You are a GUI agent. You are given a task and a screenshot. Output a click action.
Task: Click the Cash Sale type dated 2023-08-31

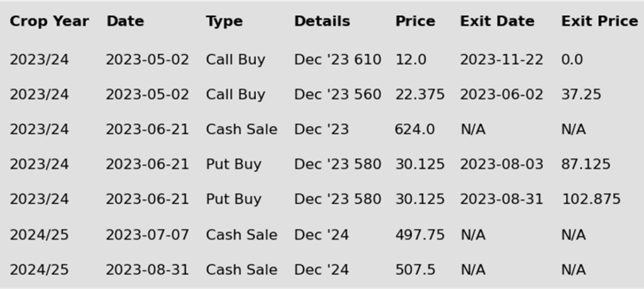[241, 270]
